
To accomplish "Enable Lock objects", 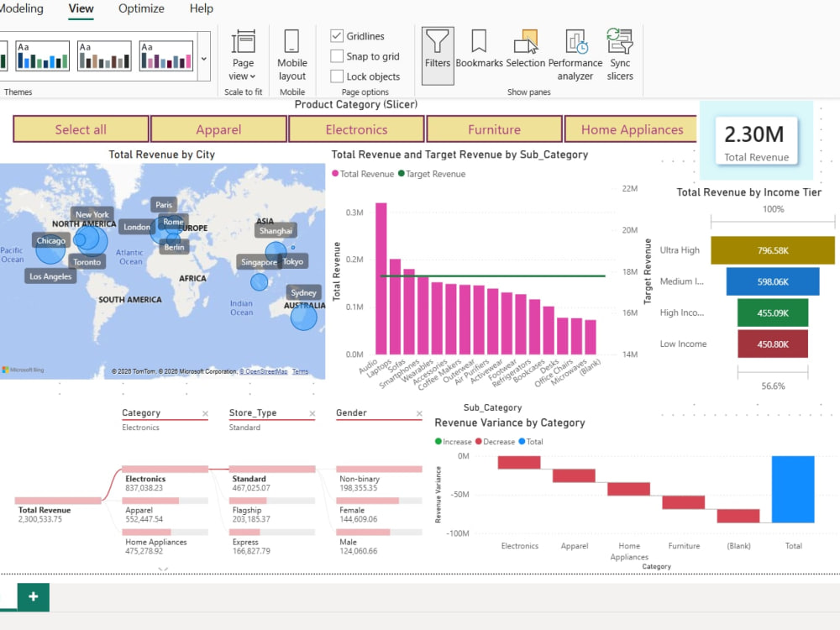I will click(x=337, y=76).
